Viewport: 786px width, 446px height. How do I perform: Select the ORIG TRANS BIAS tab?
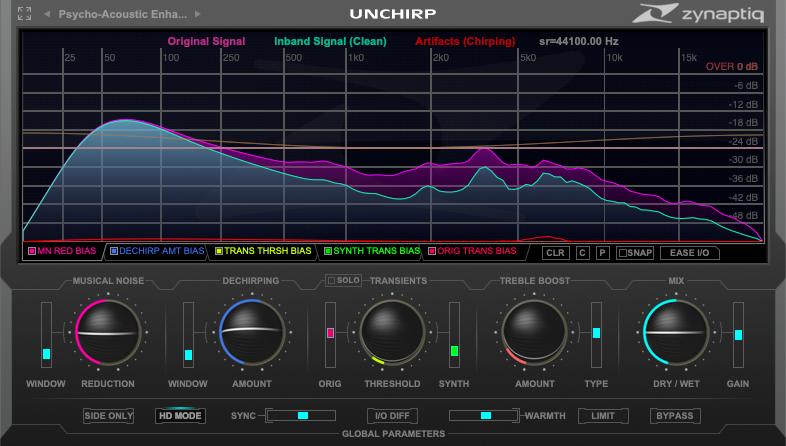click(472, 251)
